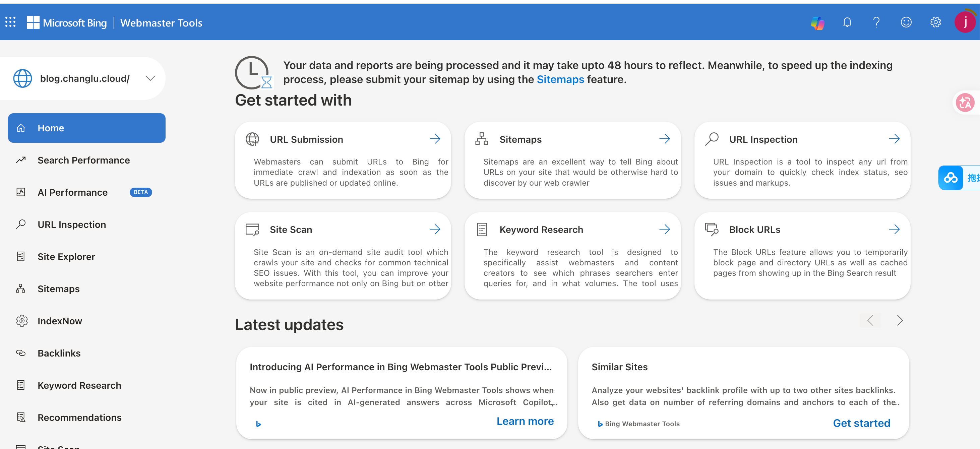Click the URL Submission card title
Screen dimensions: 980x449
click(x=306, y=139)
